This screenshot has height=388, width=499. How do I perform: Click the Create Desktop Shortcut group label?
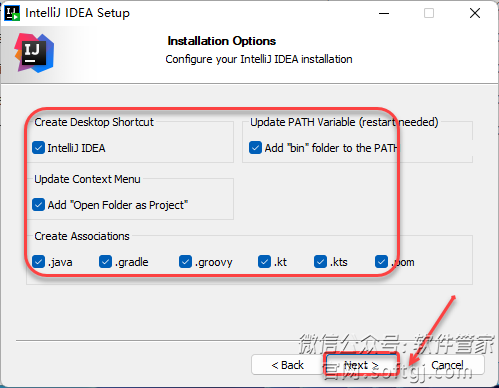pos(94,122)
